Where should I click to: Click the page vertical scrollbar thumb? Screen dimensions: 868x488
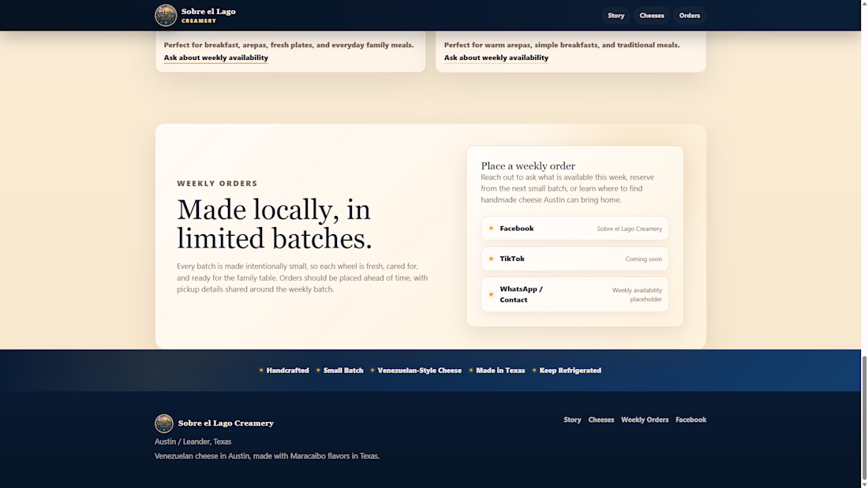coord(864,418)
